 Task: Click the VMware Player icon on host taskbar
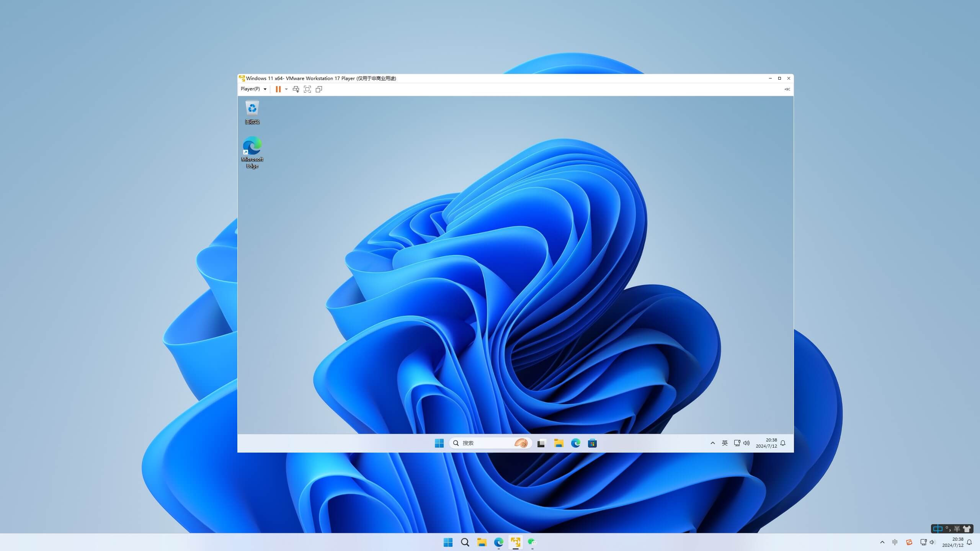pyautogui.click(x=515, y=542)
